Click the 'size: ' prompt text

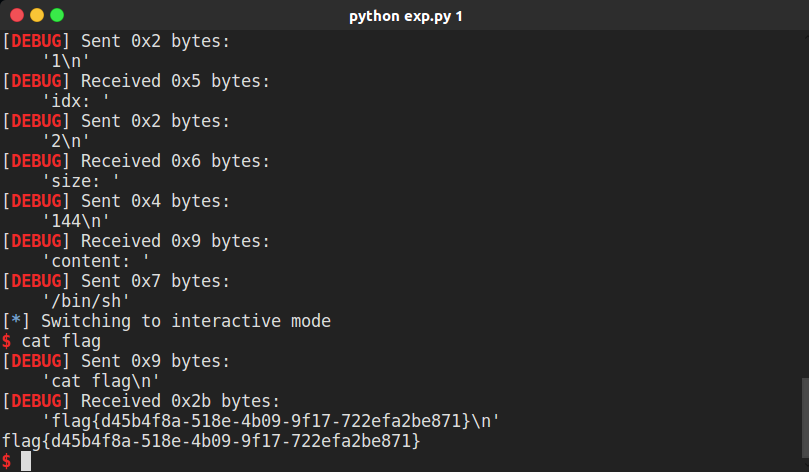point(80,181)
